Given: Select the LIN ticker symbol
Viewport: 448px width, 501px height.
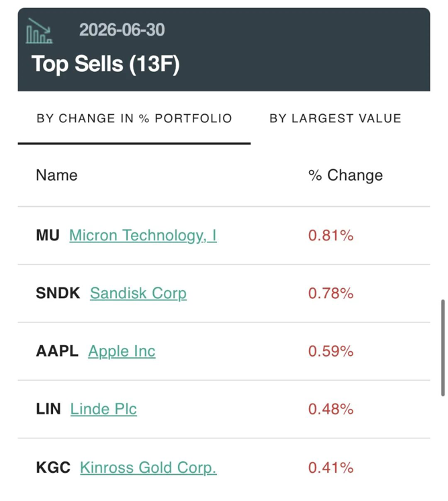Looking at the screenshot, I should (x=48, y=409).
